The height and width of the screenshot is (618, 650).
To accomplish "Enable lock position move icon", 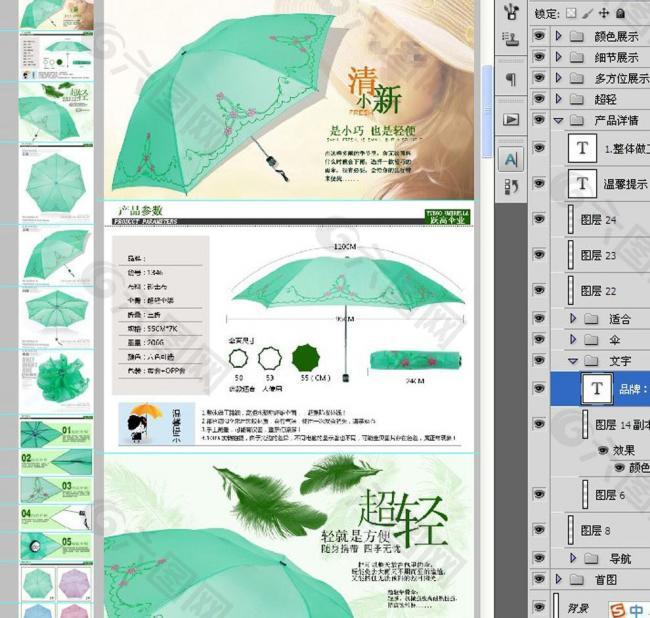I will tap(604, 13).
